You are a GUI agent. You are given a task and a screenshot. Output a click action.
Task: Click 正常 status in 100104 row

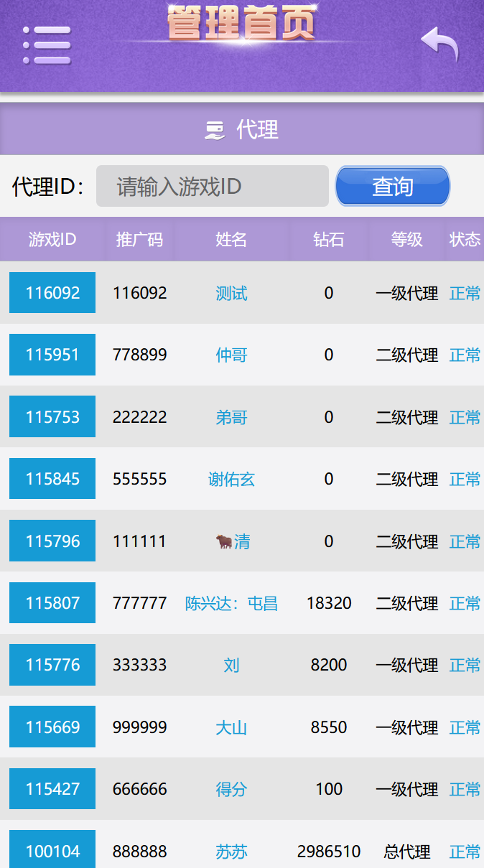pyautogui.click(x=465, y=851)
